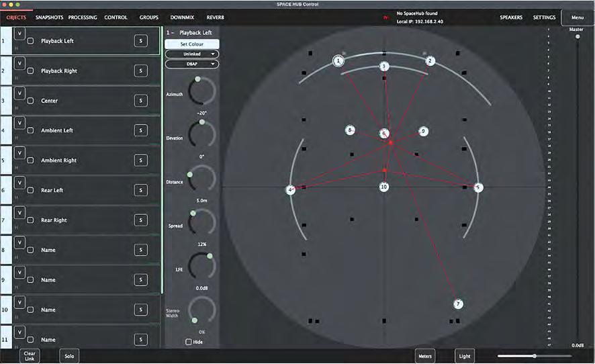The width and height of the screenshot is (595, 364).
Task: Open the SETTINGS page
Action: point(544,17)
